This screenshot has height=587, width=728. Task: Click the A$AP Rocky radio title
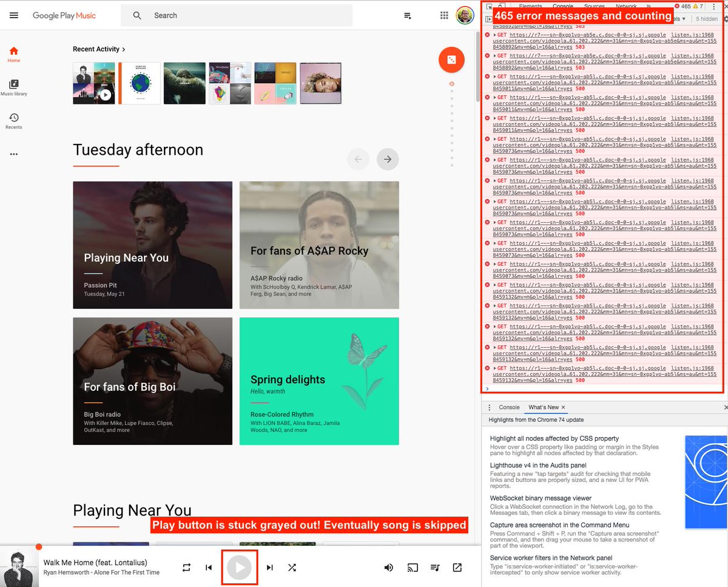click(x=276, y=278)
